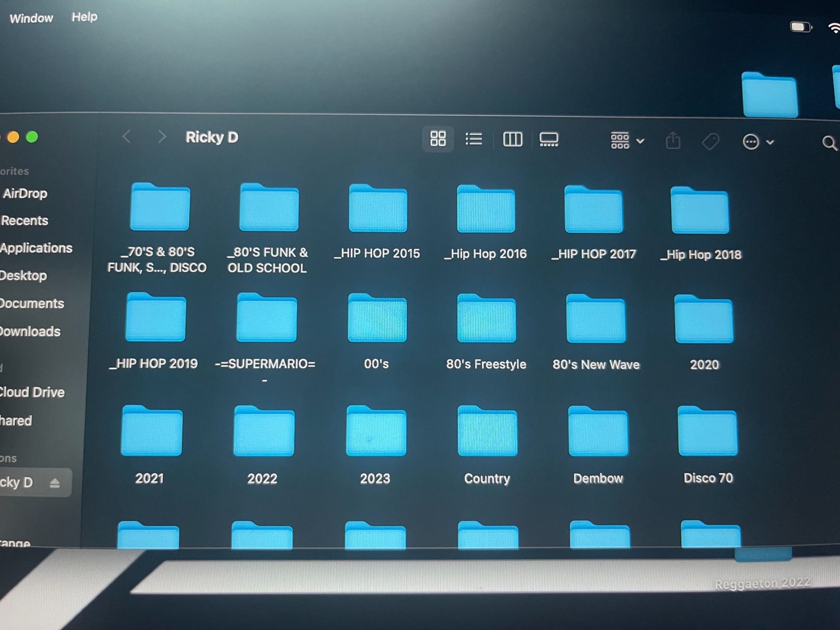Select the Disco 70 folder
Viewport: 840px width, 630px height.
click(x=707, y=431)
